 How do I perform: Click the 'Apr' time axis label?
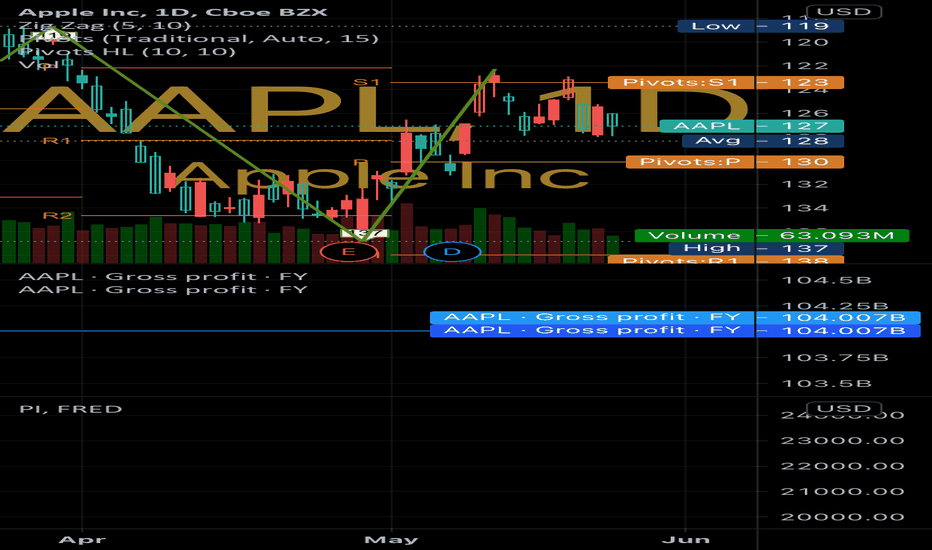pyautogui.click(x=82, y=540)
